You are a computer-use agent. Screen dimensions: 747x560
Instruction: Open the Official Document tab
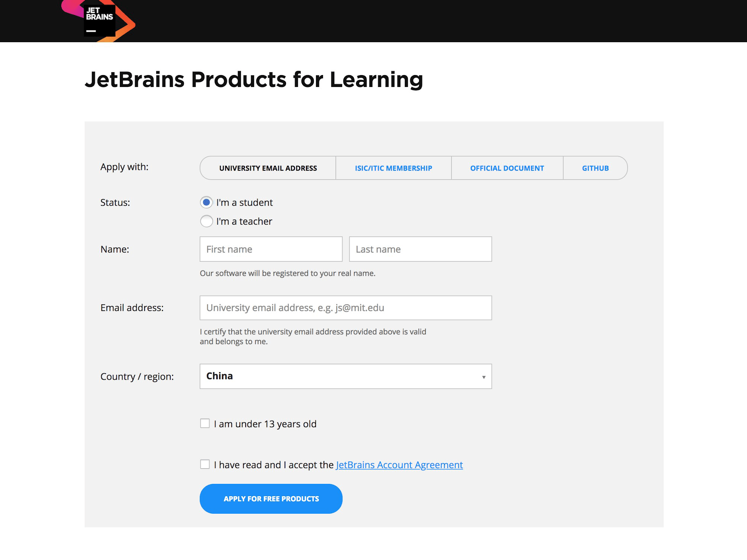(x=507, y=168)
